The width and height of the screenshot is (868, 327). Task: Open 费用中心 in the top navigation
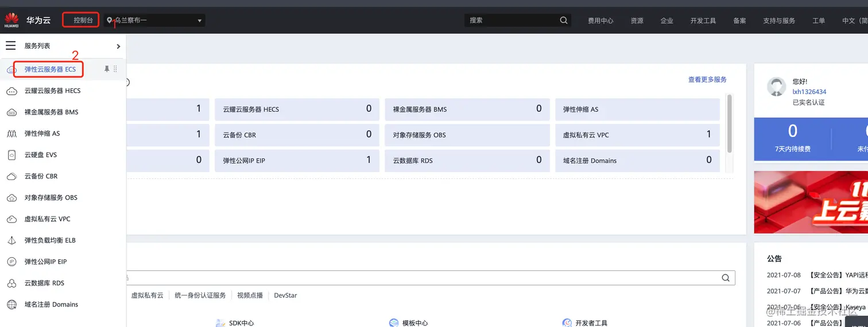600,21
